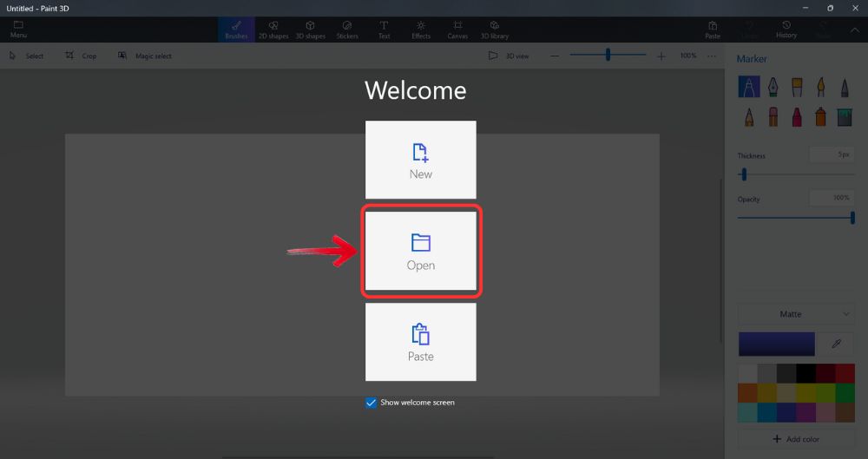The image size is (868, 459).
Task: Open the 3D library
Action: (495, 30)
